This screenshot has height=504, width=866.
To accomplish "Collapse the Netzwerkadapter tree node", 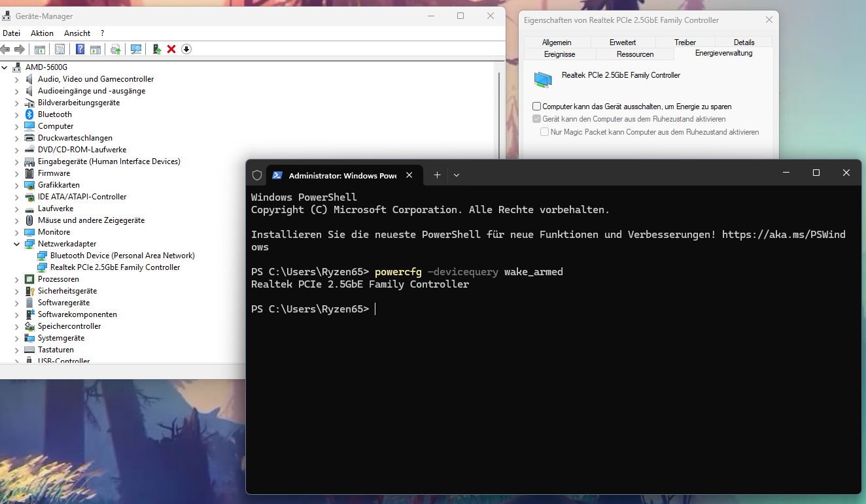I will pos(17,244).
